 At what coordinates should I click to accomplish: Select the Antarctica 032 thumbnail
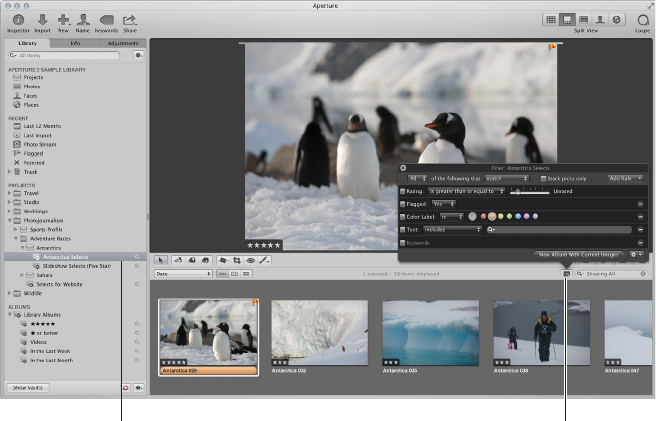point(319,333)
